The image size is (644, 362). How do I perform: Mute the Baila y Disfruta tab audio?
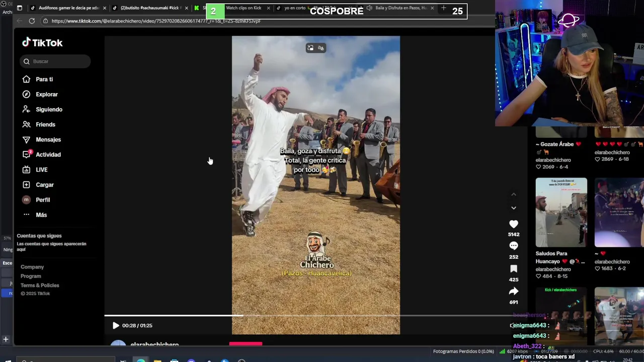click(x=369, y=8)
